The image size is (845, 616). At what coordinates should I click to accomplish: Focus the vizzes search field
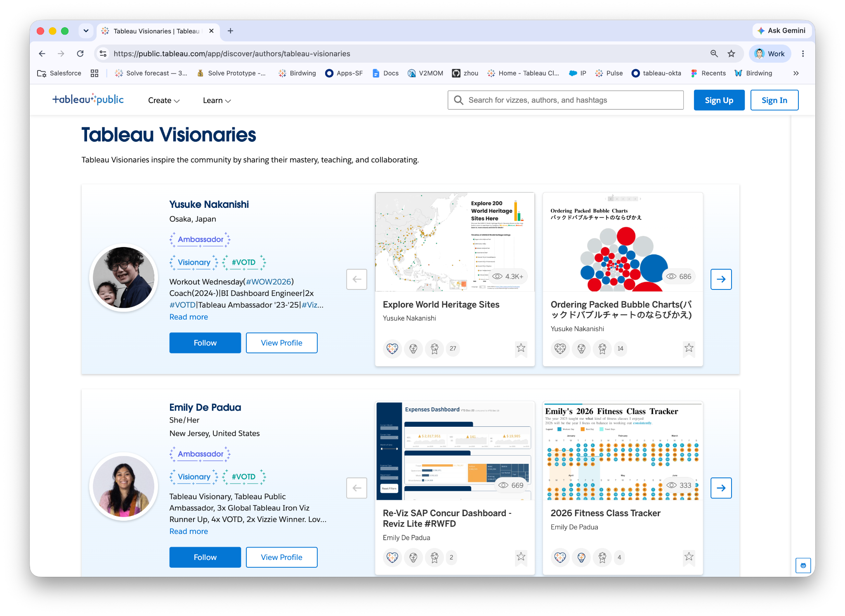[x=565, y=100]
